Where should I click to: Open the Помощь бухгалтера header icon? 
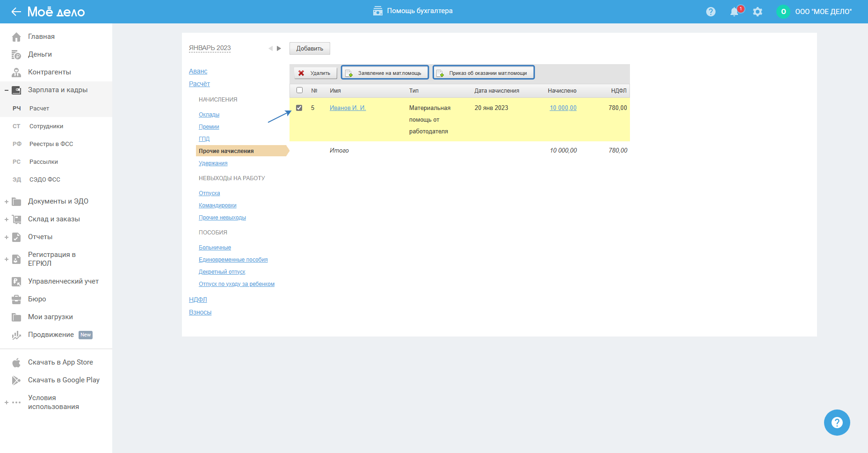point(377,11)
